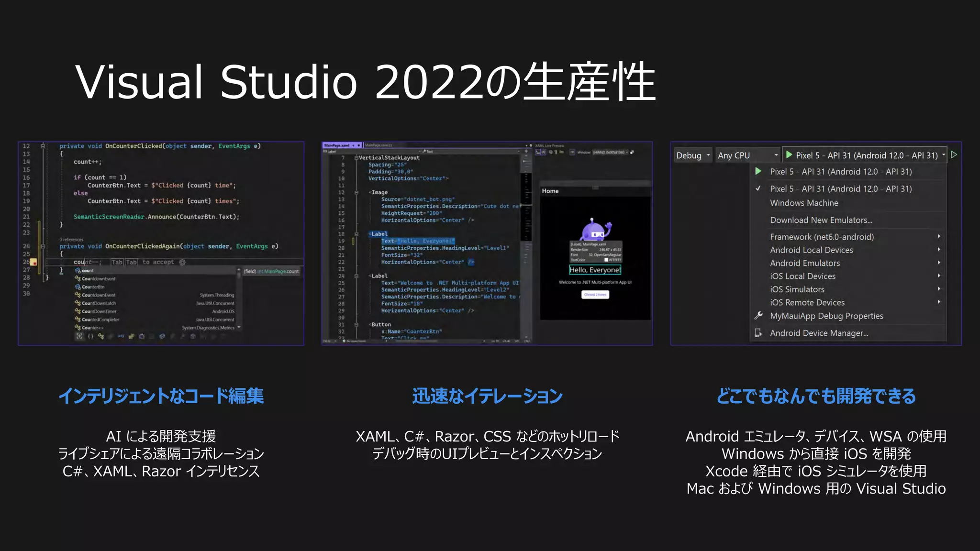
Task: Toggle the blue fields IntelliSense filter icon
Action: pos(162,336)
